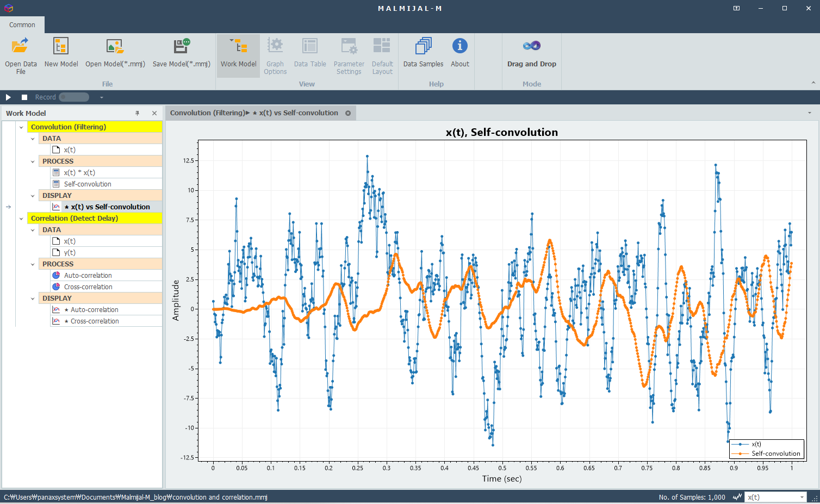Stop playback with the stop button
The width and height of the screenshot is (820, 504).
click(24, 97)
